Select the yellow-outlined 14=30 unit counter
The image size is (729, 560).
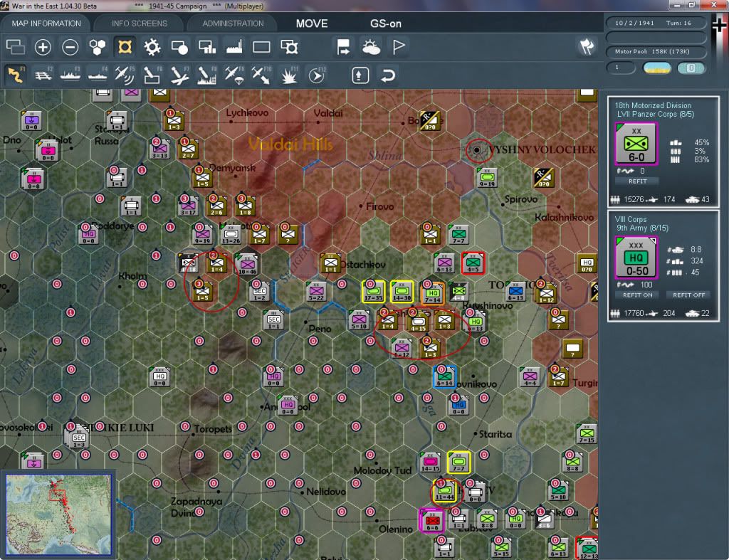click(x=402, y=292)
